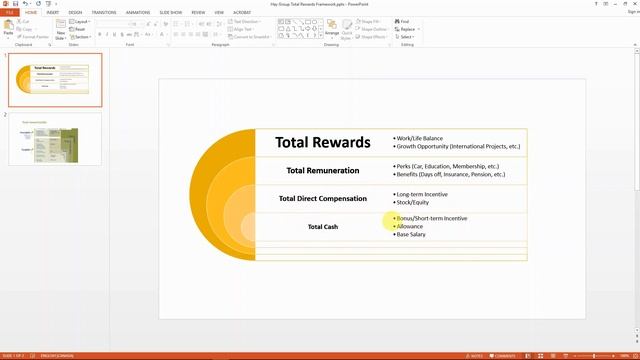Toggle Underline formatting
Screen dimensions: 640x360
point(114,35)
